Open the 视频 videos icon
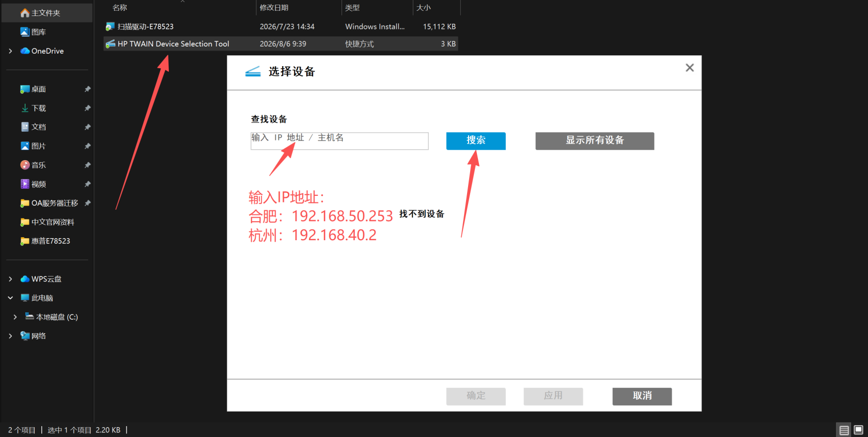Screen dimensions: 868x437 coord(25,184)
